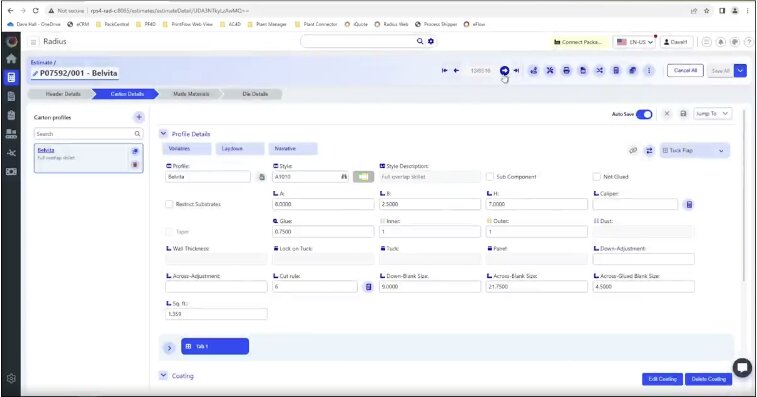Open the Jump To dropdown
Image resolution: width=757 pixels, height=397 pixels.
pyautogui.click(x=713, y=113)
